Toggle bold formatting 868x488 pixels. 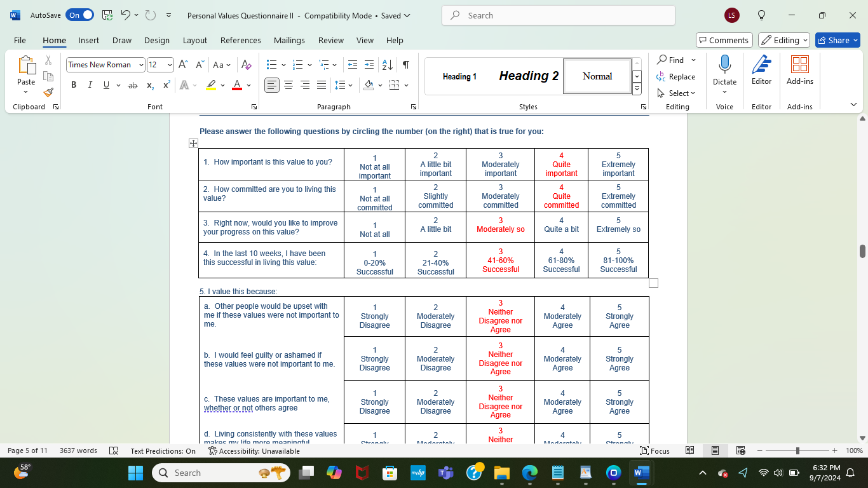click(74, 84)
